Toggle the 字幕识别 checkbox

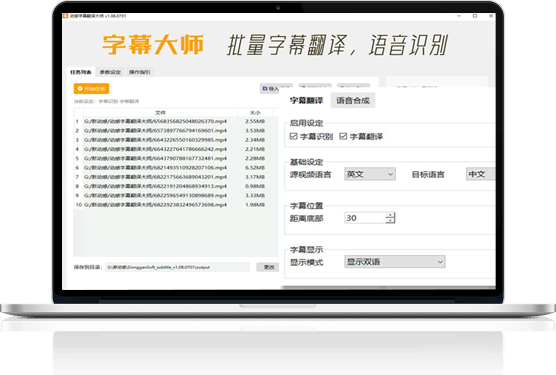[293, 136]
